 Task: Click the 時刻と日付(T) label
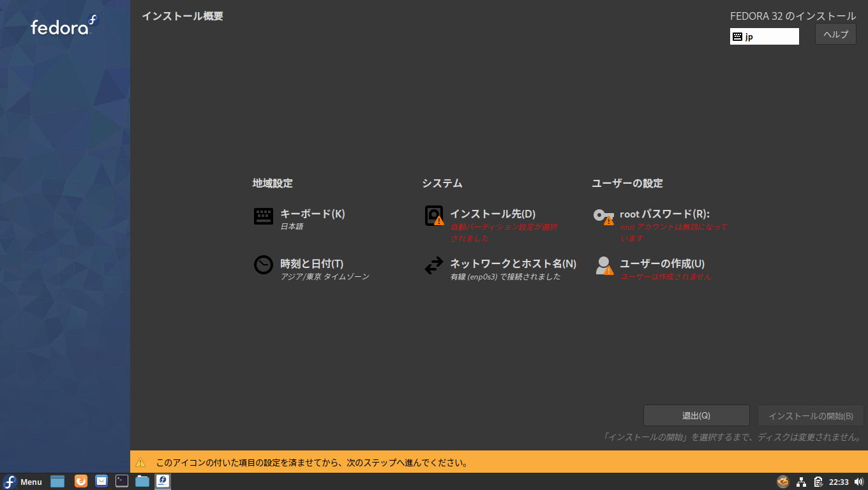(x=312, y=264)
